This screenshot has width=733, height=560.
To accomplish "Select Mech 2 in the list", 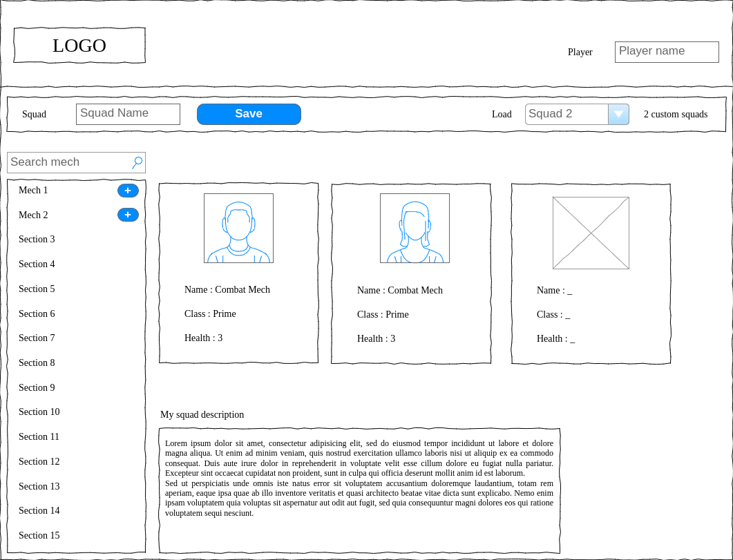I will (x=33, y=215).
